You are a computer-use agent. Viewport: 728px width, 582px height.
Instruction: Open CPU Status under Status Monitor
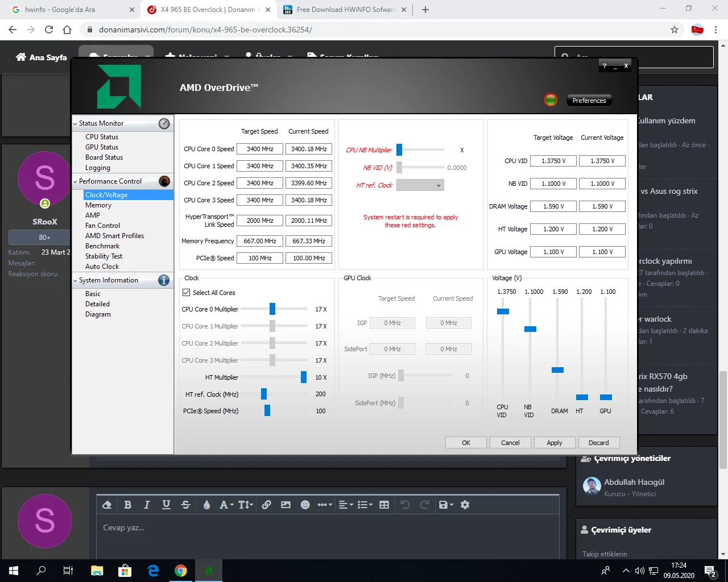(102, 137)
